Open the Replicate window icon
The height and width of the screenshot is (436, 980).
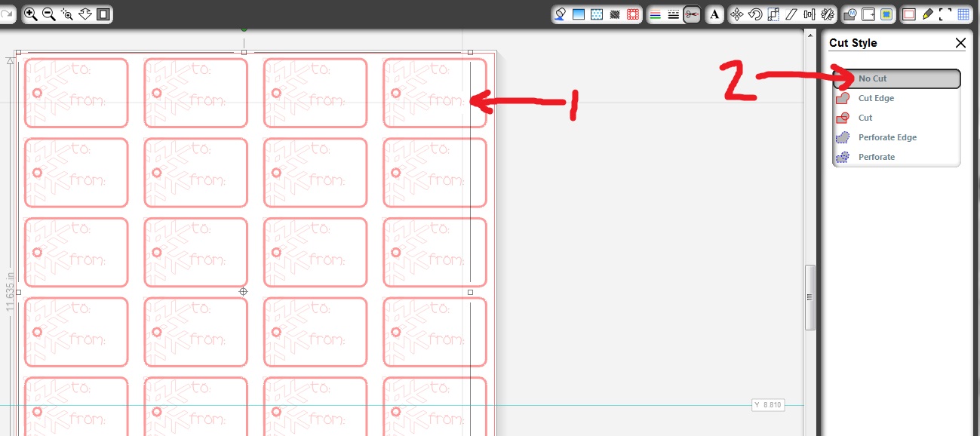[828, 14]
